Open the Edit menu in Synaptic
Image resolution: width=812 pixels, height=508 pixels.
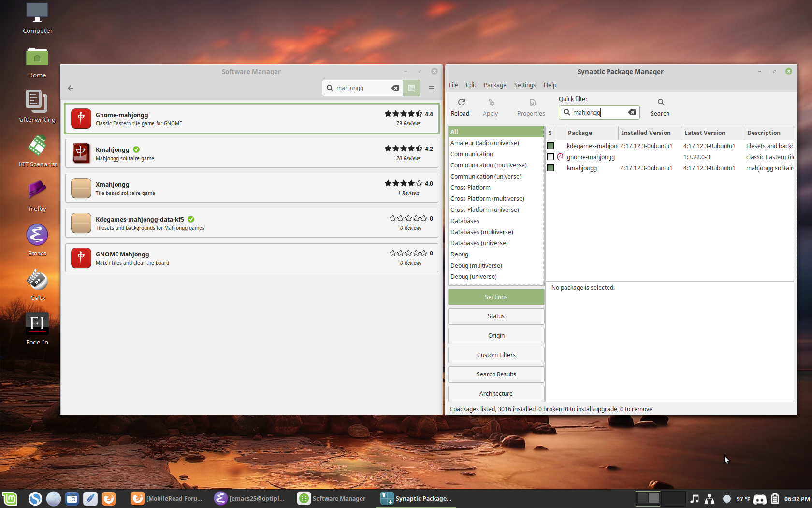(x=471, y=85)
